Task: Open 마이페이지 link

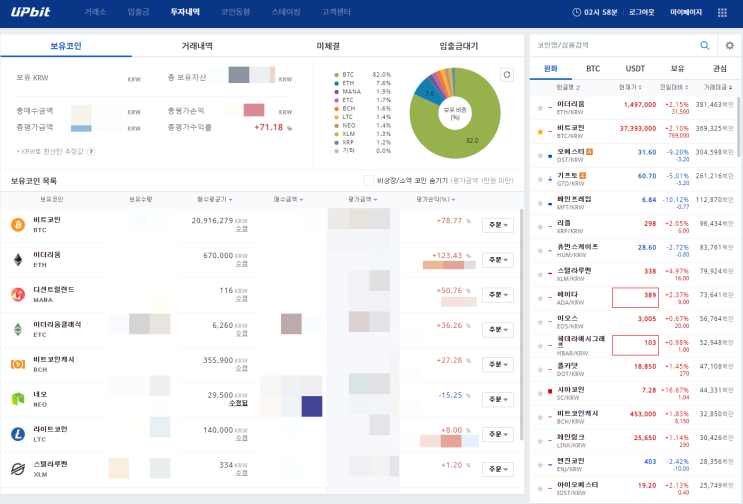Action: point(686,12)
